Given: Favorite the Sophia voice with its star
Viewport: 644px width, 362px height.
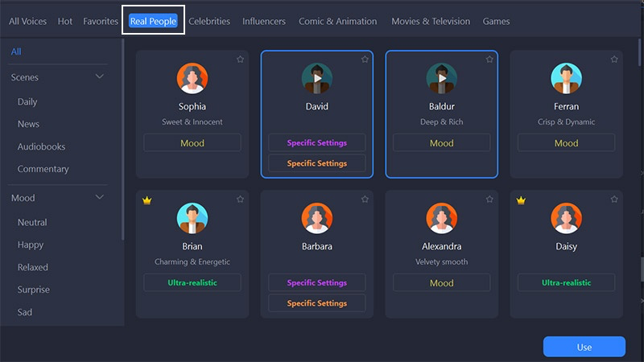Looking at the screenshot, I should 240,60.
